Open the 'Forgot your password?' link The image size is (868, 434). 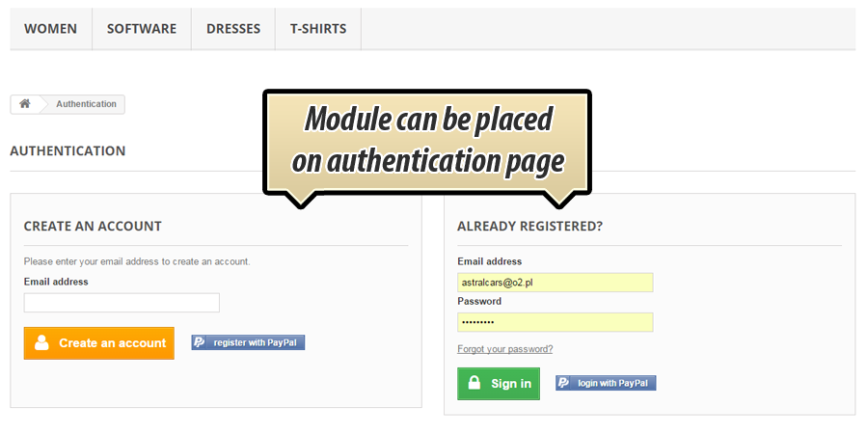(504, 349)
